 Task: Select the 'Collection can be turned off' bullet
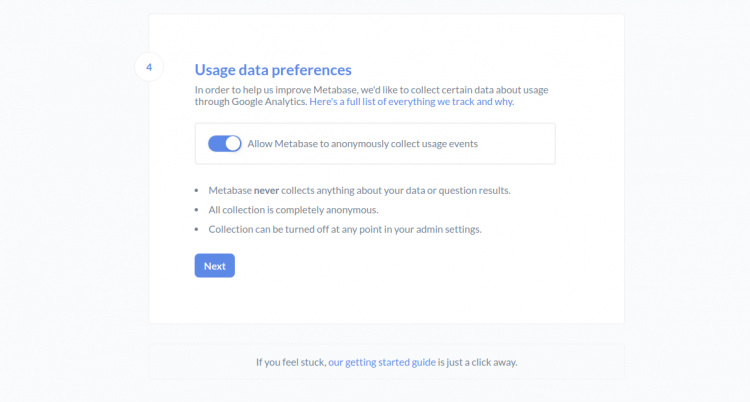click(345, 229)
